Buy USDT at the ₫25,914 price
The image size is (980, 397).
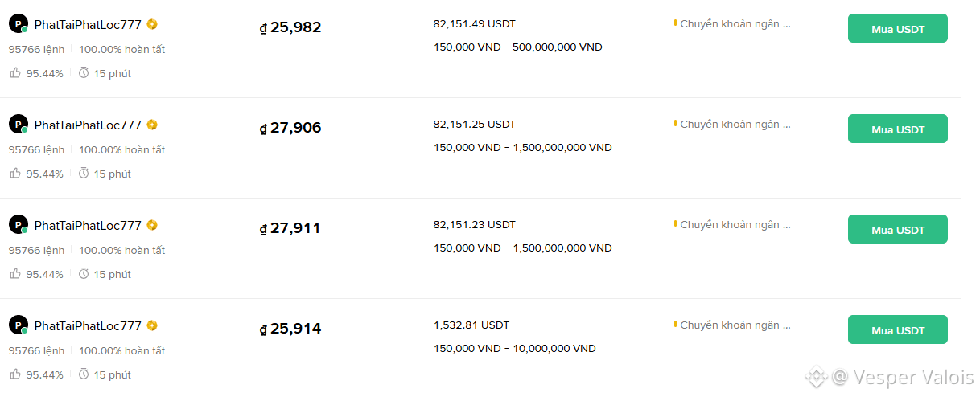898,329
